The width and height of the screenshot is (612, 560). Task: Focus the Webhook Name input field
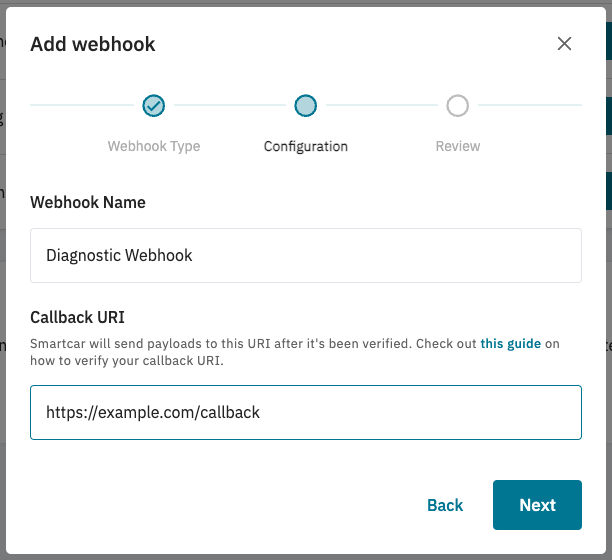tap(306, 256)
